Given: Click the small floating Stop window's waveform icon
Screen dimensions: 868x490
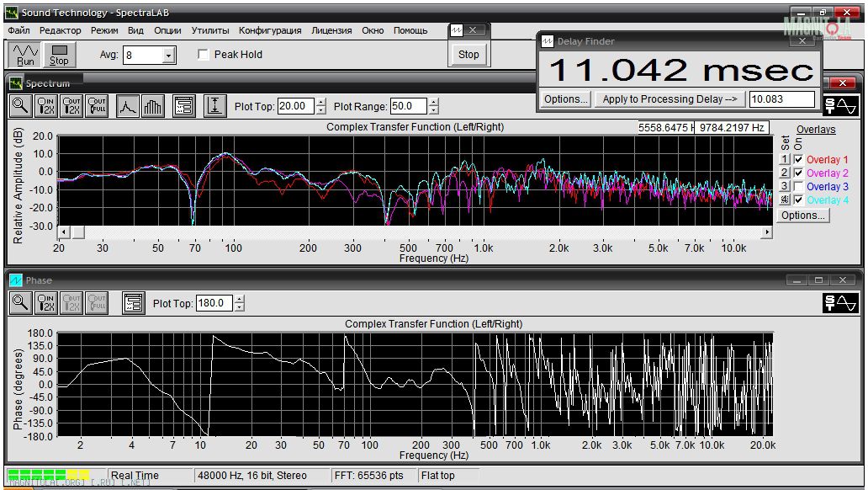Looking at the screenshot, I should tap(456, 30).
